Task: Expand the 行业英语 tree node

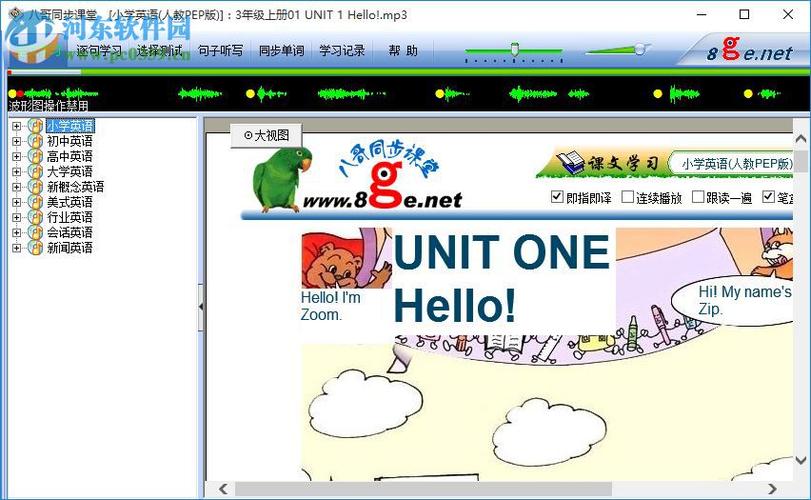Action: [17, 218]
